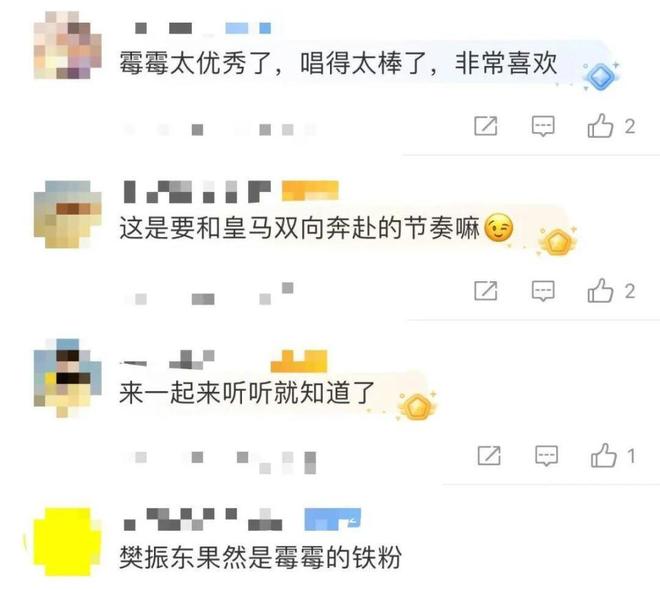Share the 皇马双向奔赴 comment
This screenshot has height=590, width=660.
[486, 291]
